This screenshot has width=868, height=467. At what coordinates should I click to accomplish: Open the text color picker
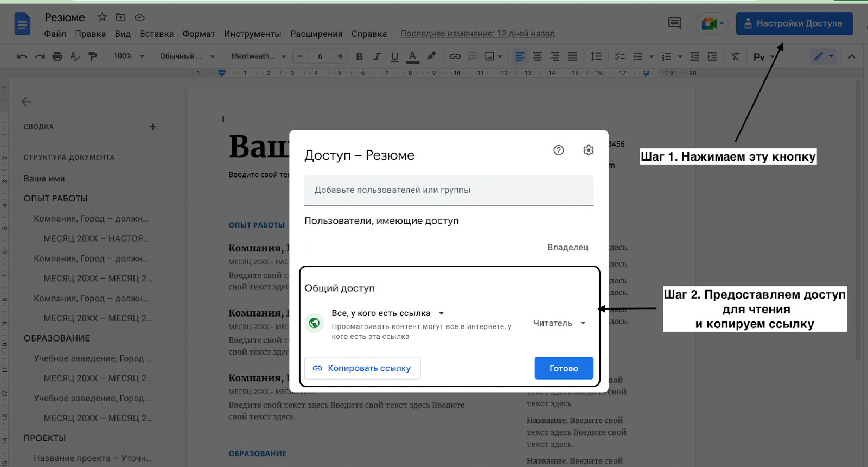pyautogui.click(x=412, y=56)
